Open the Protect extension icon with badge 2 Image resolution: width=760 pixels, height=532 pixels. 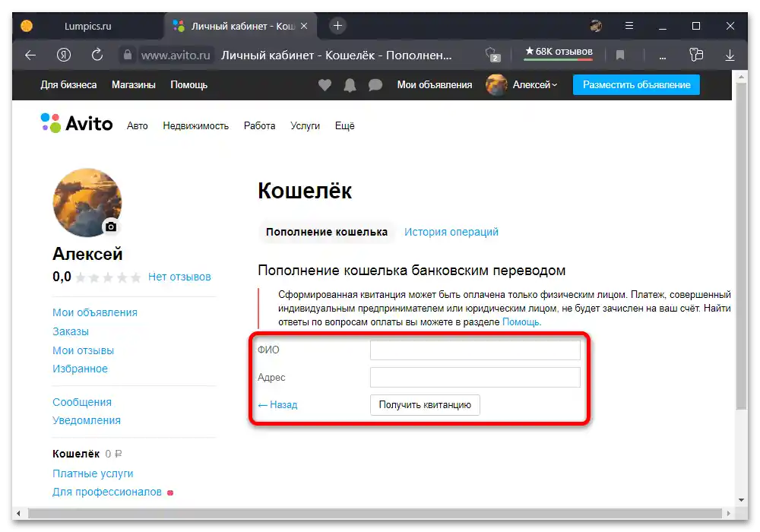tap(492, 55)
